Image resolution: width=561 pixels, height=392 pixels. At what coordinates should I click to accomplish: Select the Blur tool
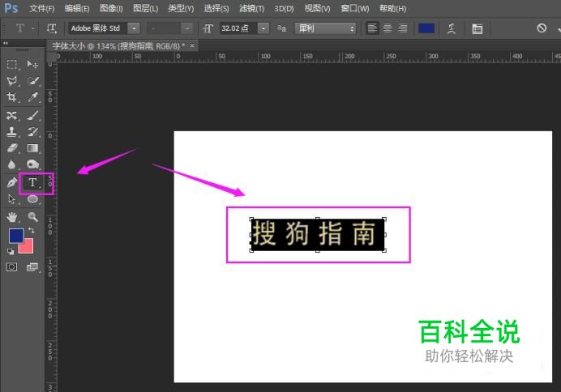coord(12,164)
